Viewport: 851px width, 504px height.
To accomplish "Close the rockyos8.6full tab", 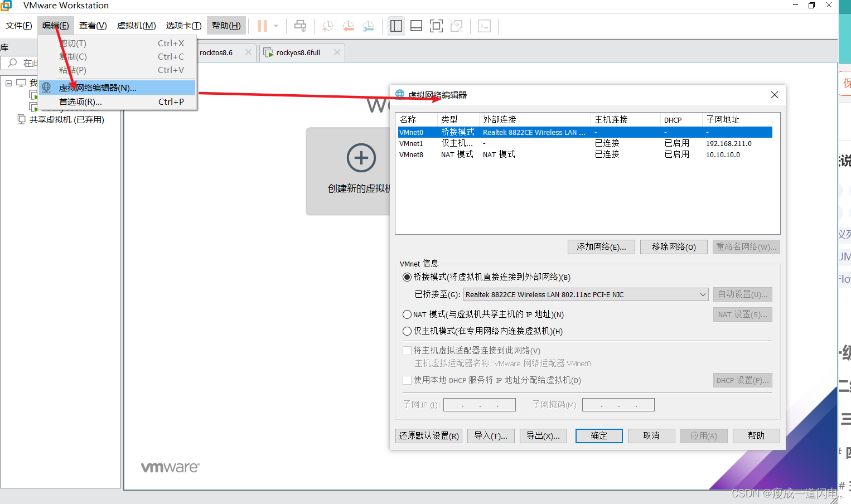I will click(337, 52).
